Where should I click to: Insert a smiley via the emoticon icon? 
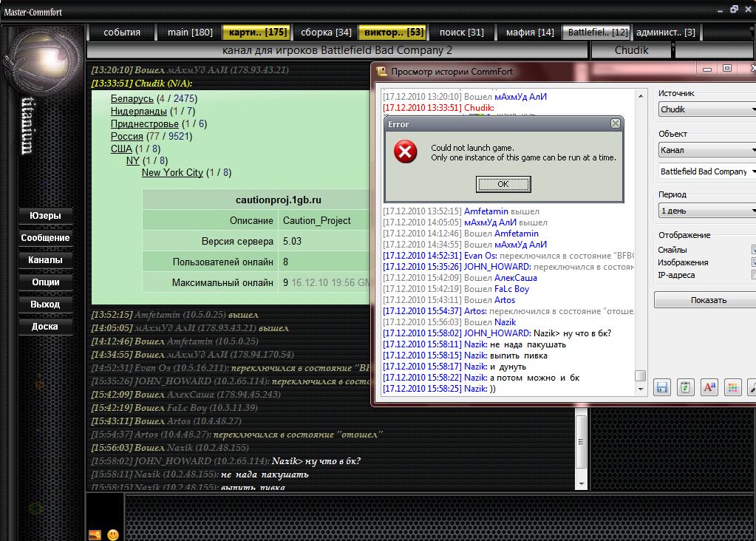tap(113, 534)
